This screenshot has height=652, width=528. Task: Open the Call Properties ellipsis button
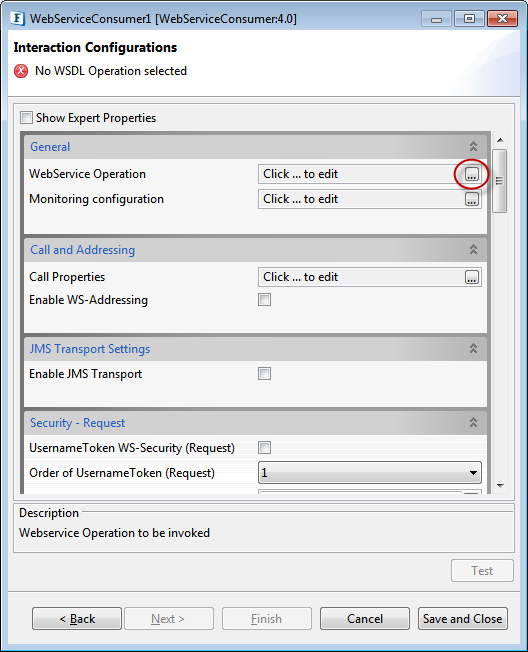(x=471, y=277)
